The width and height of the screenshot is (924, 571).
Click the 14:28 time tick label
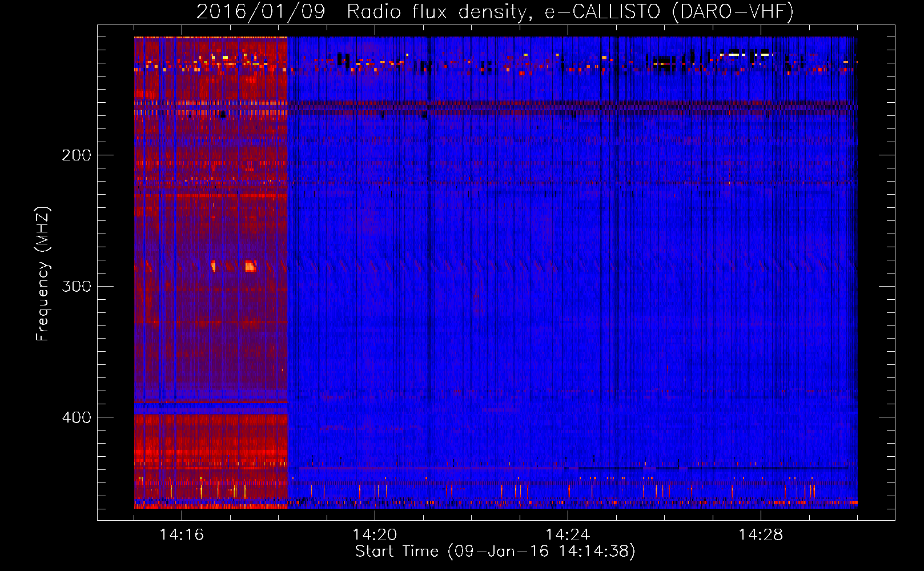click(761, 534)
